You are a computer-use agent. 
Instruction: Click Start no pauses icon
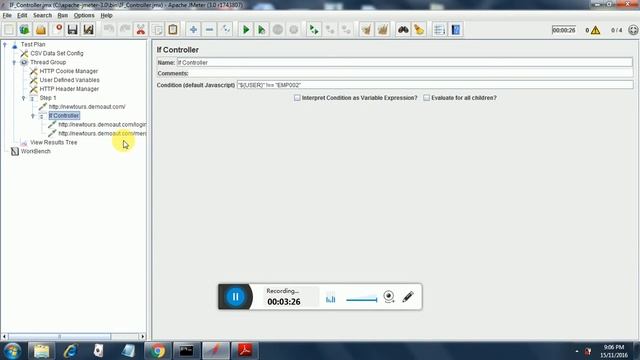[262, 29]
